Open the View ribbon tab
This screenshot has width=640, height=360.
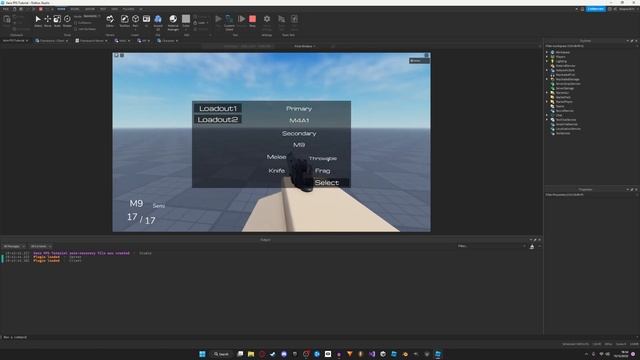click(115, 9)
